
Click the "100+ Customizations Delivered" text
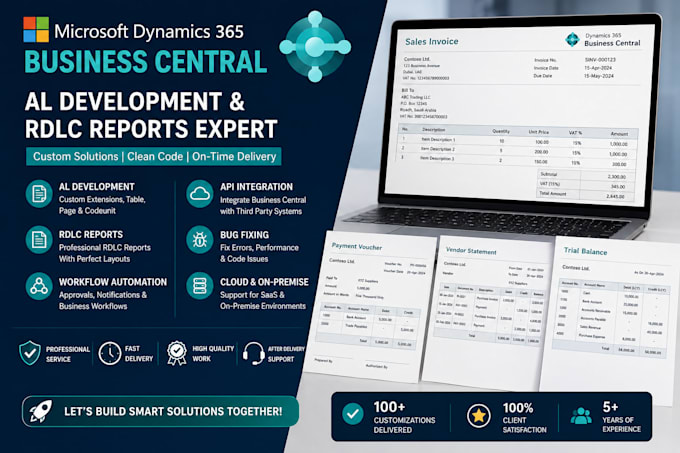tap(405, 417)
